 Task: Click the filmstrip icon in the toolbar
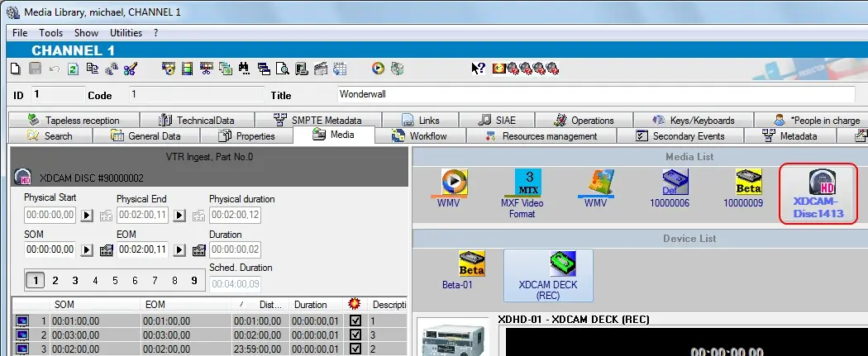(187, 69)
